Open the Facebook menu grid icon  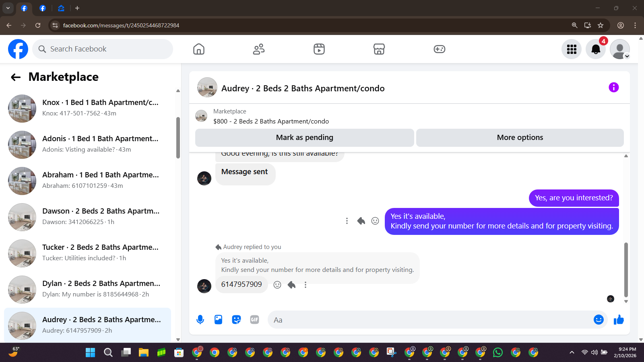572,49
